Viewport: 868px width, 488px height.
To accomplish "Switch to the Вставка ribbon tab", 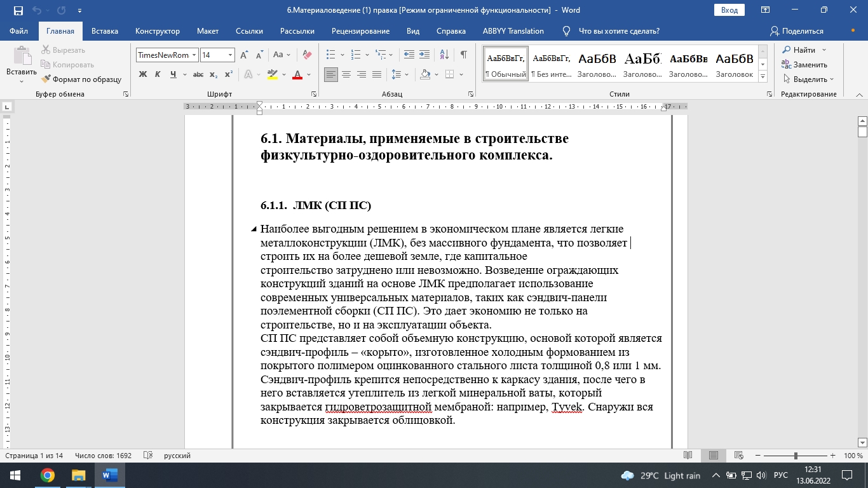I will (105, 31).
